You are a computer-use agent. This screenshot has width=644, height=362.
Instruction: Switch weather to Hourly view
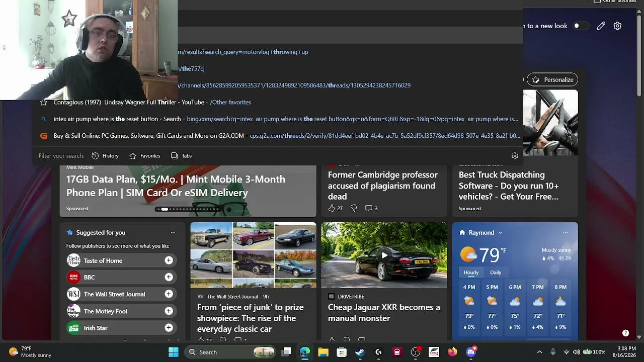471,273
